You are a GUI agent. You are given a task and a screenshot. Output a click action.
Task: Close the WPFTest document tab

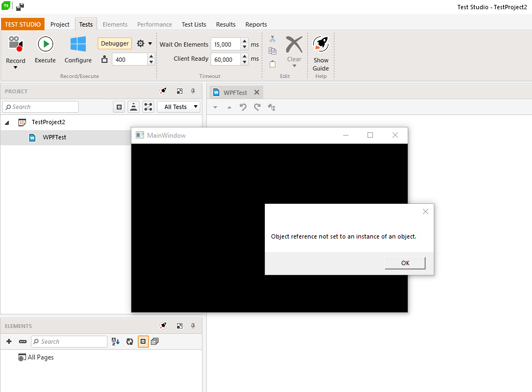coord(257,92)
